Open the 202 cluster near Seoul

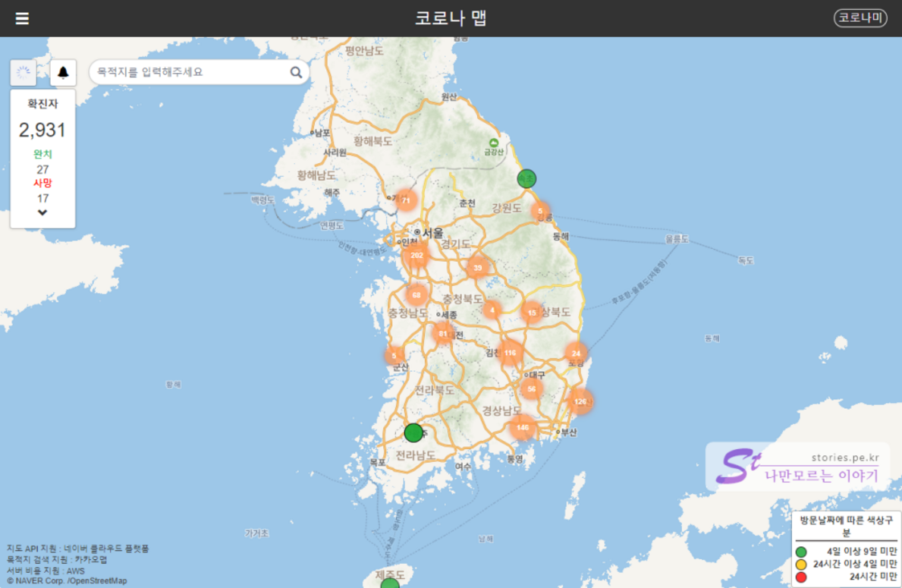[416, 256]
